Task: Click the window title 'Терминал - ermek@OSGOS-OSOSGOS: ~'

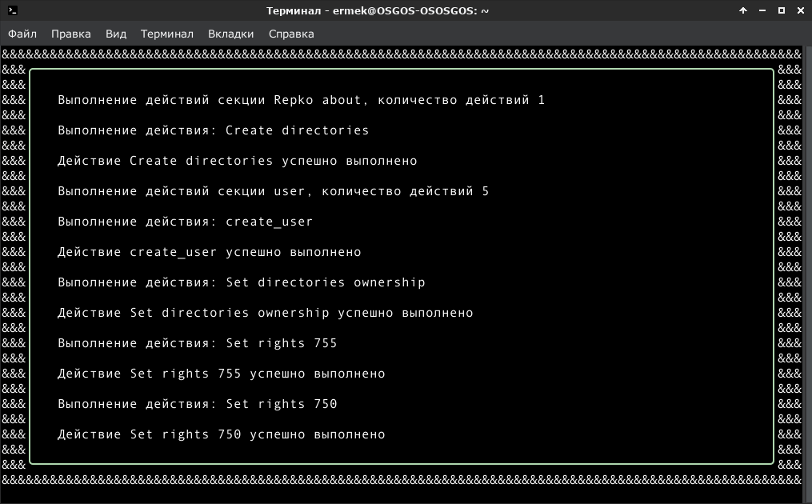Action: [378, 11]
